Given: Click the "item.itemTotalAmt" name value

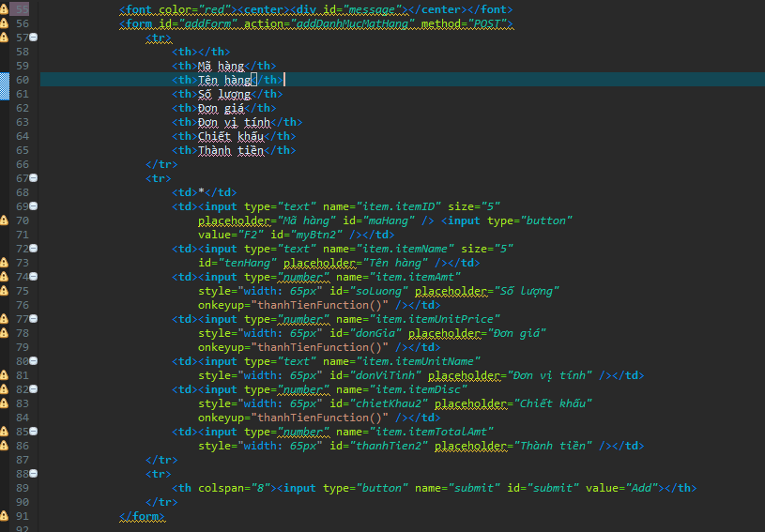Looking at the screenshot, I should 432,432.
